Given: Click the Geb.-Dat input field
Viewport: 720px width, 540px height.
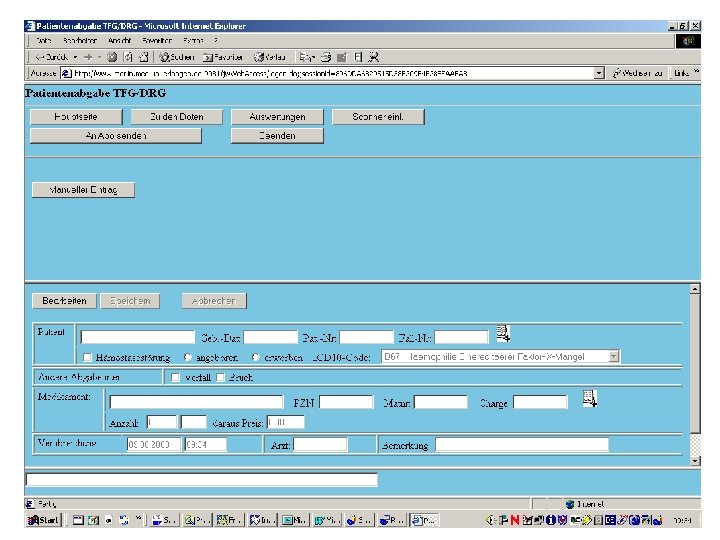Looking at the screenshot, I should (x=270, y=337).
